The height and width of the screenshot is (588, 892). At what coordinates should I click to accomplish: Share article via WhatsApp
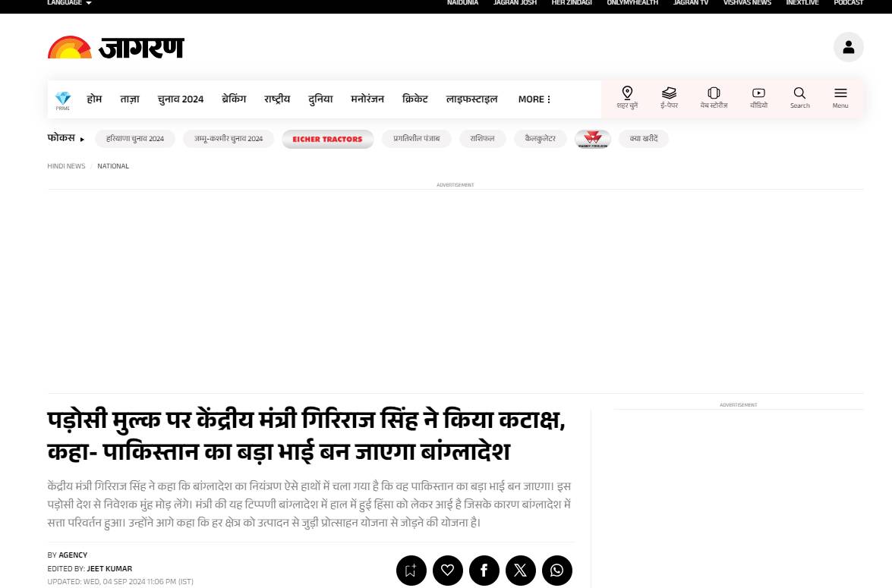[557, 571]
